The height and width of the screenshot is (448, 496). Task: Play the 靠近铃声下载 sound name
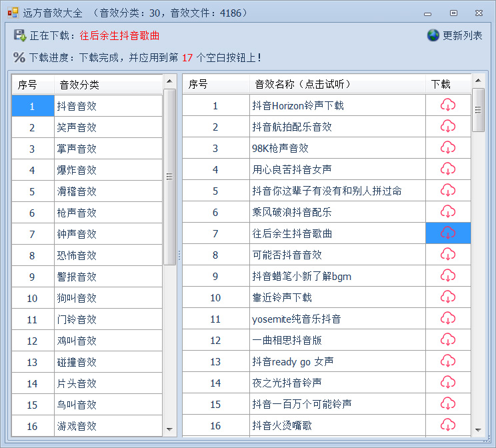coord(281,297)
